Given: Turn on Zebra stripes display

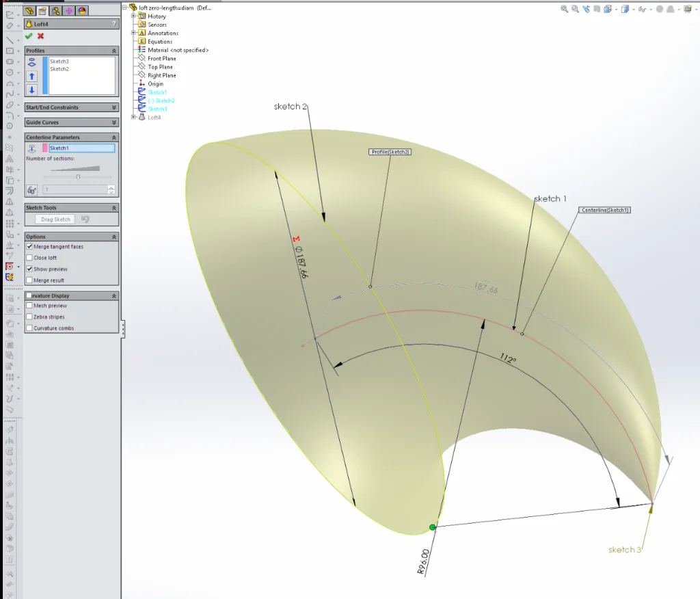Looking at the screenshot, I should coord(29,317).
